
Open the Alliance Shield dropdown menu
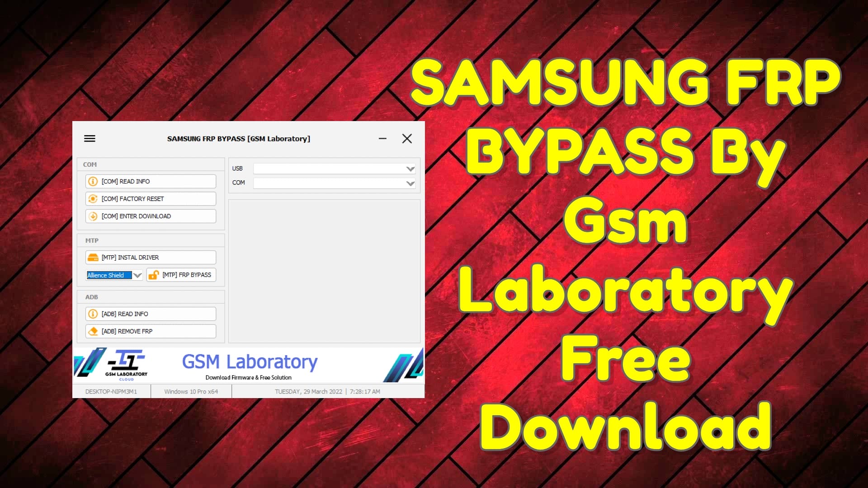(x=137, y=275)
